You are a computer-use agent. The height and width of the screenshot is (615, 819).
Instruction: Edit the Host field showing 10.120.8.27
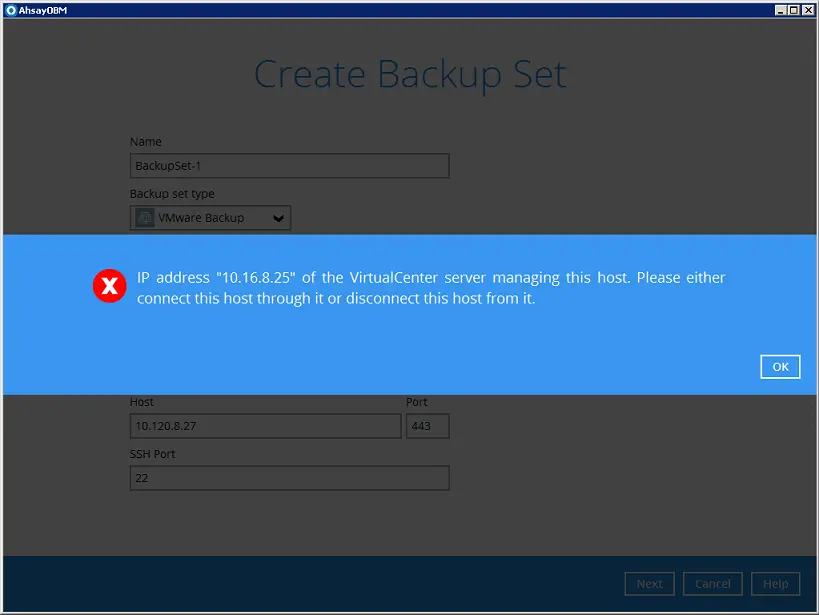click(265, 426)
